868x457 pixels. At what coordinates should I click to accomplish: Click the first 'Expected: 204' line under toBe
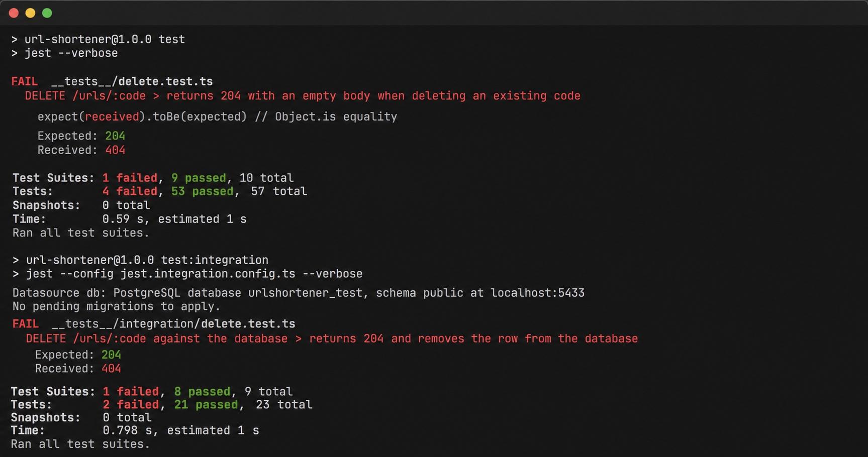[x=81, y=136]
